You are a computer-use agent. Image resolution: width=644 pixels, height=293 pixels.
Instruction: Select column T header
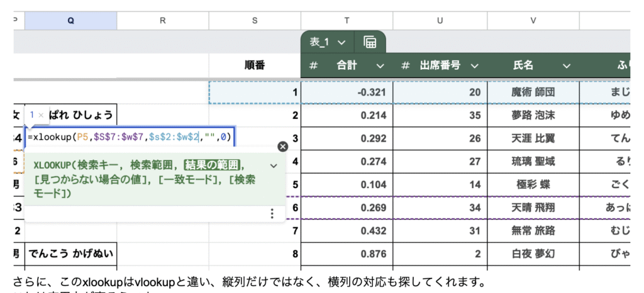click(347, 20)
